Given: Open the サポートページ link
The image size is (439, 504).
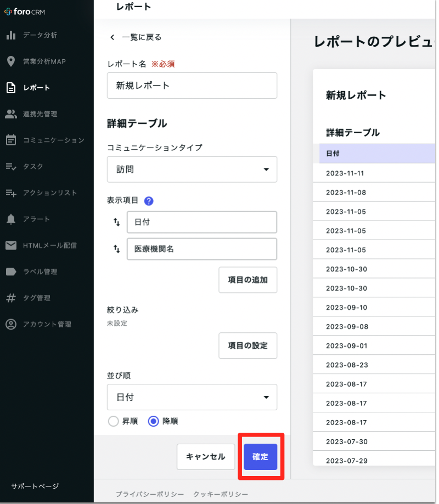Looking at the screenshot, I should pos(35,486).
